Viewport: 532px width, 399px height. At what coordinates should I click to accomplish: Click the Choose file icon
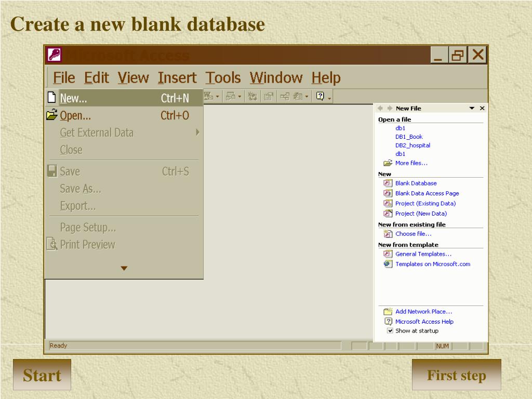(388, 234)
